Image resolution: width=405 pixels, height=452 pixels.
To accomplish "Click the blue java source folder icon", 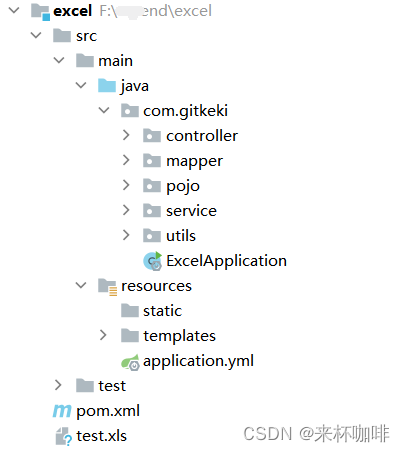I will tap(107, 85).
